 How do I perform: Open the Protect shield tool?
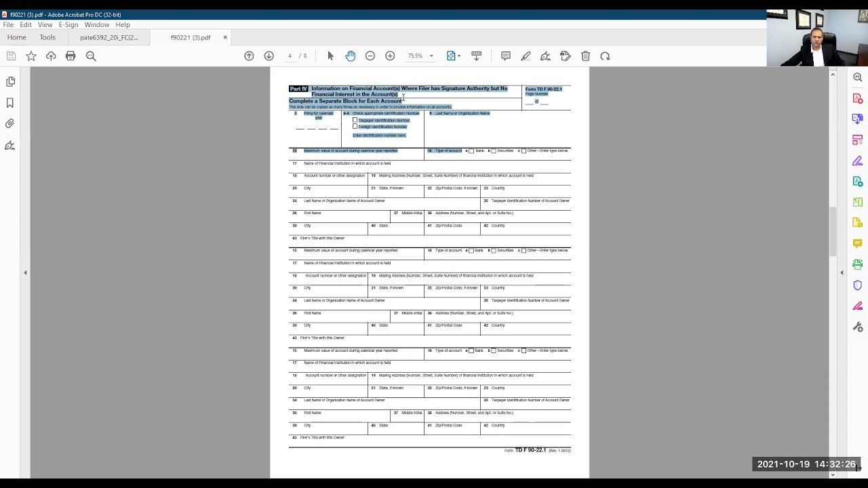click(x=858, y=285)
